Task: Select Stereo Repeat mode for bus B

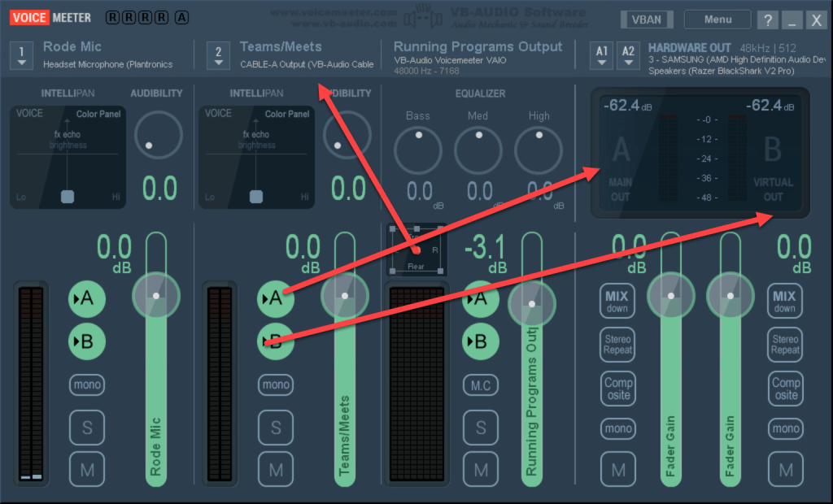Action: 785,345
